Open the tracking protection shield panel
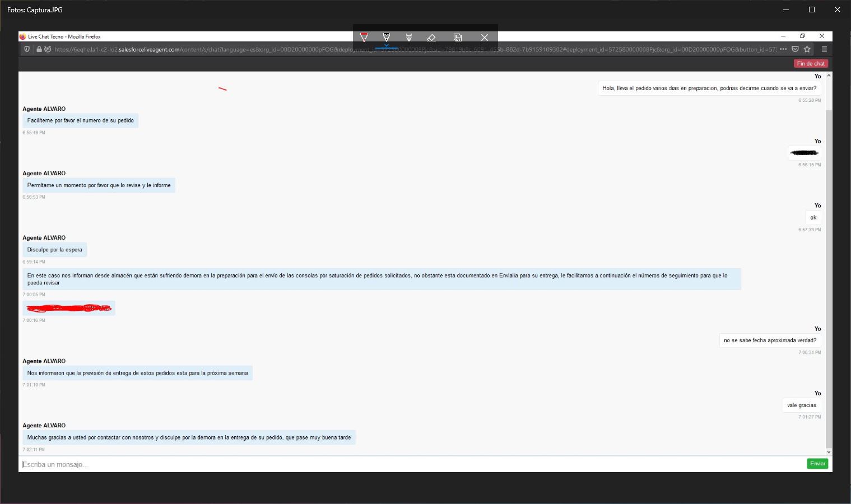851x504 pixels. [26, 49]
